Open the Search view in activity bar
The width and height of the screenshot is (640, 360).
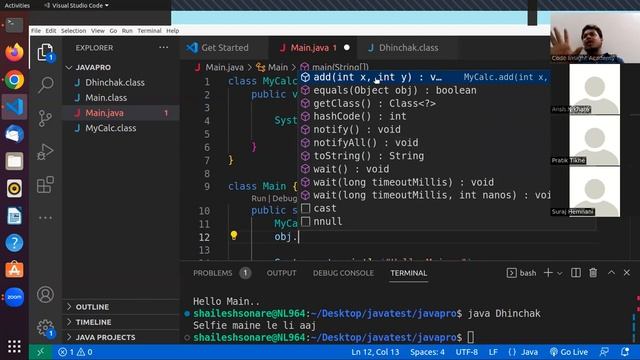[45, 84]
